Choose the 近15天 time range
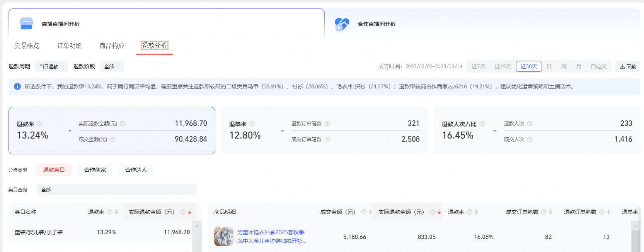This screenshot has height=252, width=644. tap(503, 66)
